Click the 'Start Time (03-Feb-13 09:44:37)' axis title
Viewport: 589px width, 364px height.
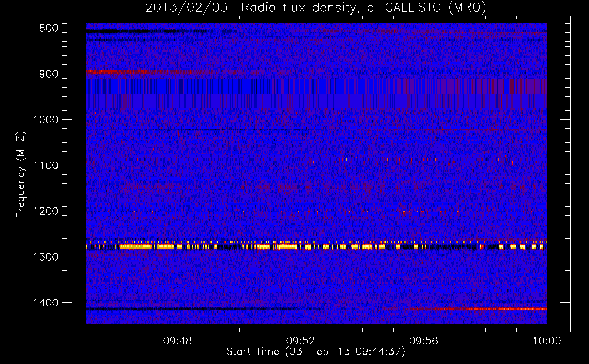click(316, 352)
